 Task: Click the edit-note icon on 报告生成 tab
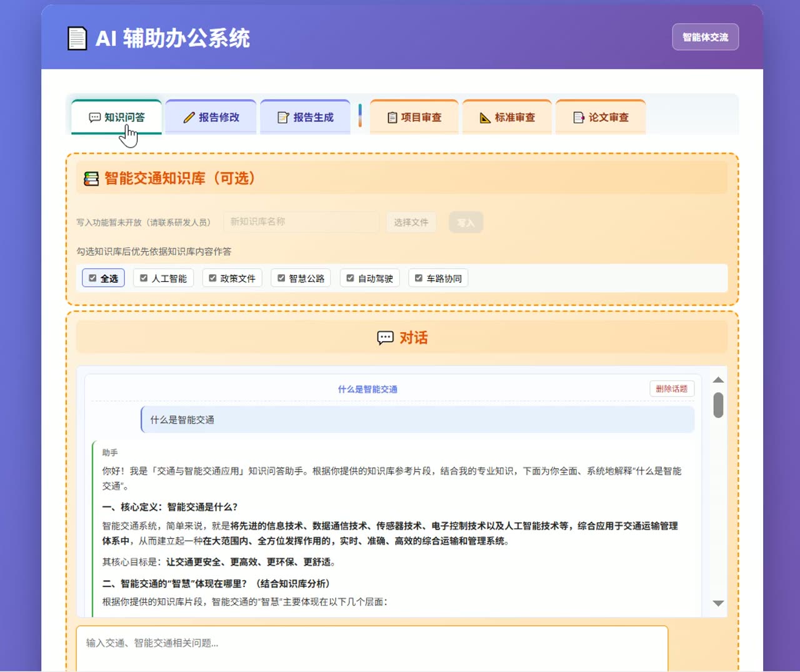[x=283, y=117]
